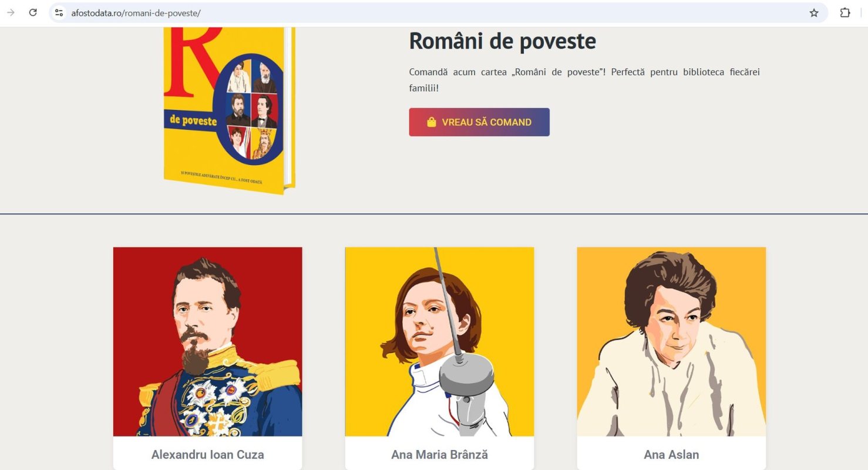Follow the Ana Aslan name link
This screenshot has width=868, height=470.
671,455
